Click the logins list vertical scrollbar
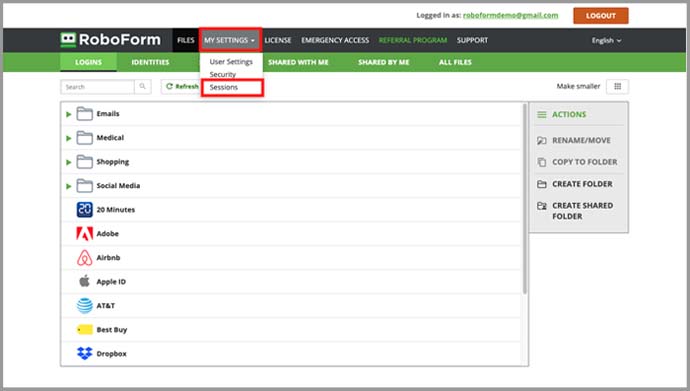Image resolution: width=690 pixels, height=391 pixels. coord(525,199)
